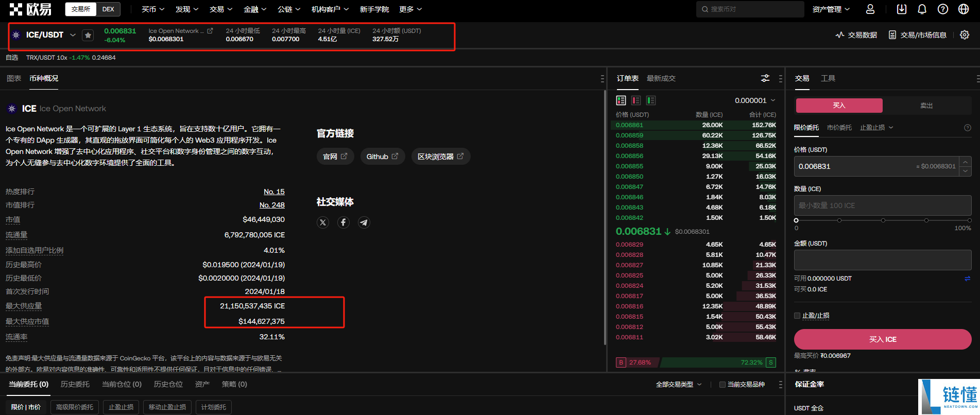Click the order type help circle icon
Viewport: 980px width, 415px height.
click(x=968, y=128)
